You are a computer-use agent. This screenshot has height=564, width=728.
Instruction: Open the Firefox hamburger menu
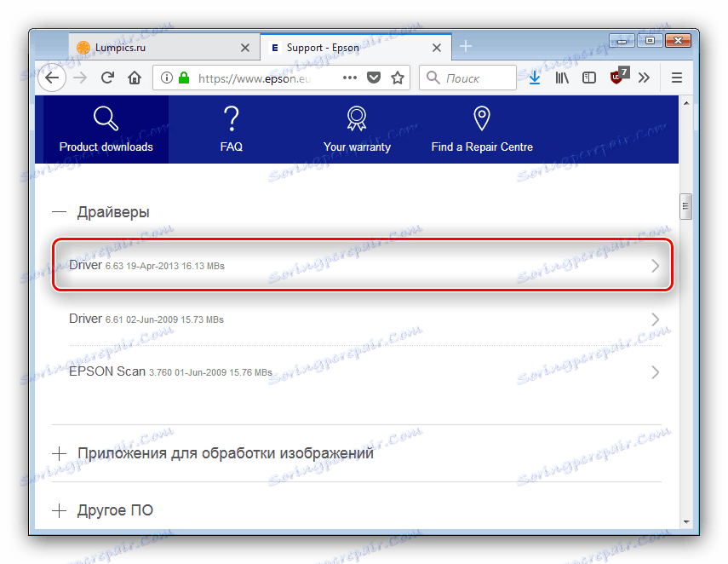(x=676, y=78)
